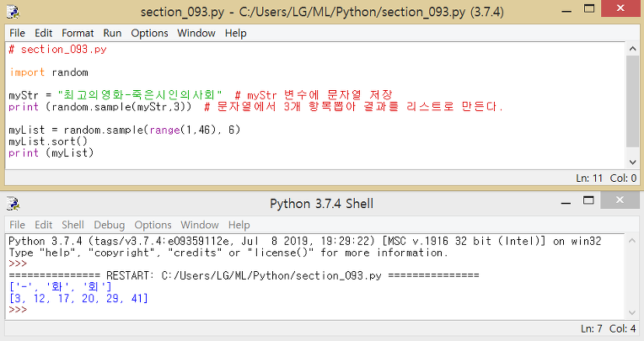Open the Help menu in the Python Shell
The width and height of the screenshot is (644, 341).
(239, 225)
